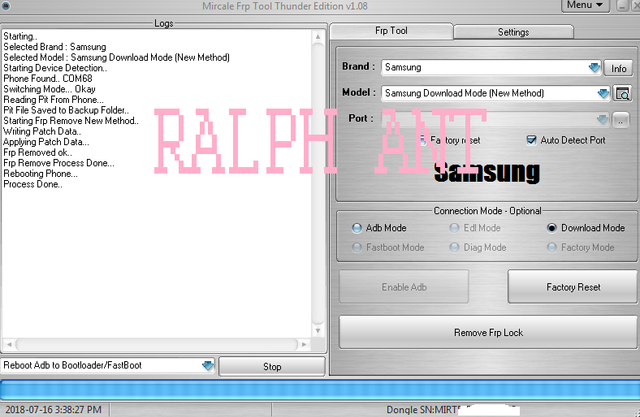Click the logs vertical scrollbar down arrow

(x=318, y=331)
